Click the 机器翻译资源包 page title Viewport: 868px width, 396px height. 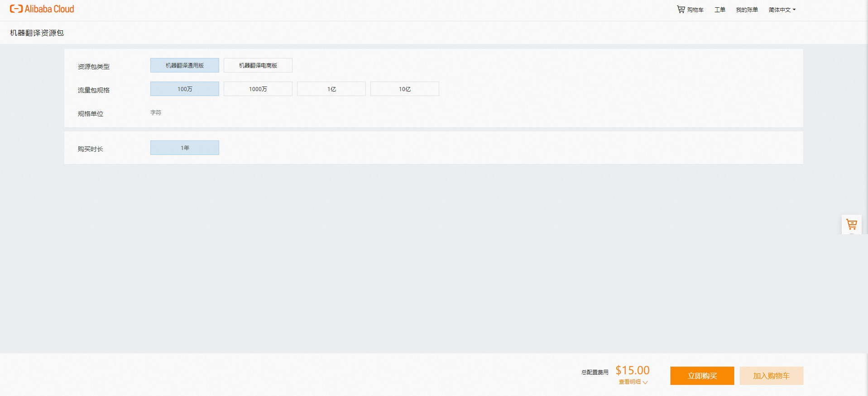coord(37,33)
